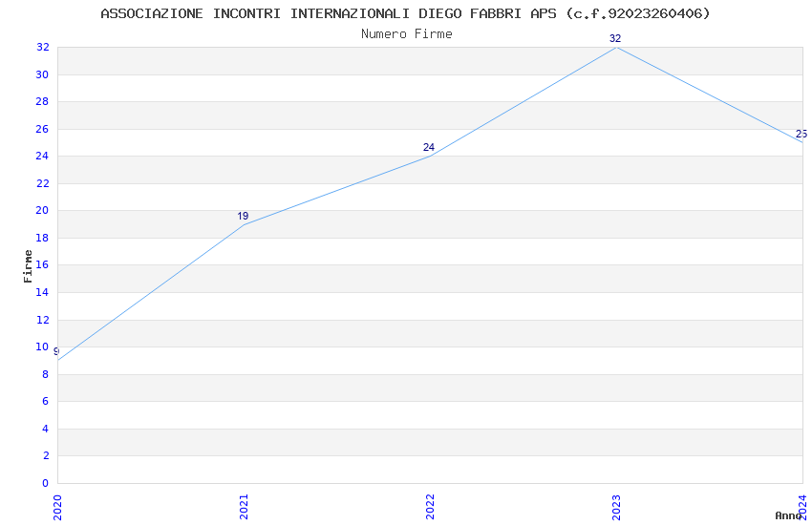The image size is (812, 525).
Task: Select x-axis year 2021
Action: (x=244, y=508)
